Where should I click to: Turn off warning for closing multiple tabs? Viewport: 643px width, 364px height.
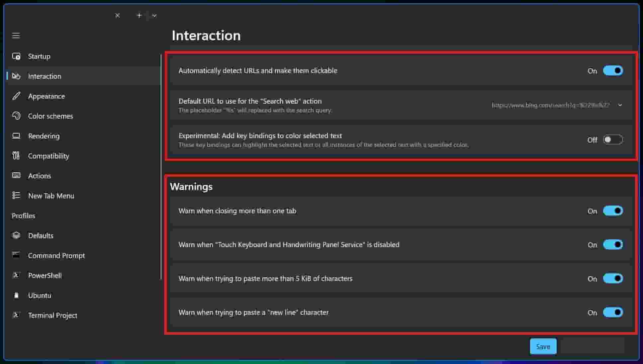click(613, 211)
